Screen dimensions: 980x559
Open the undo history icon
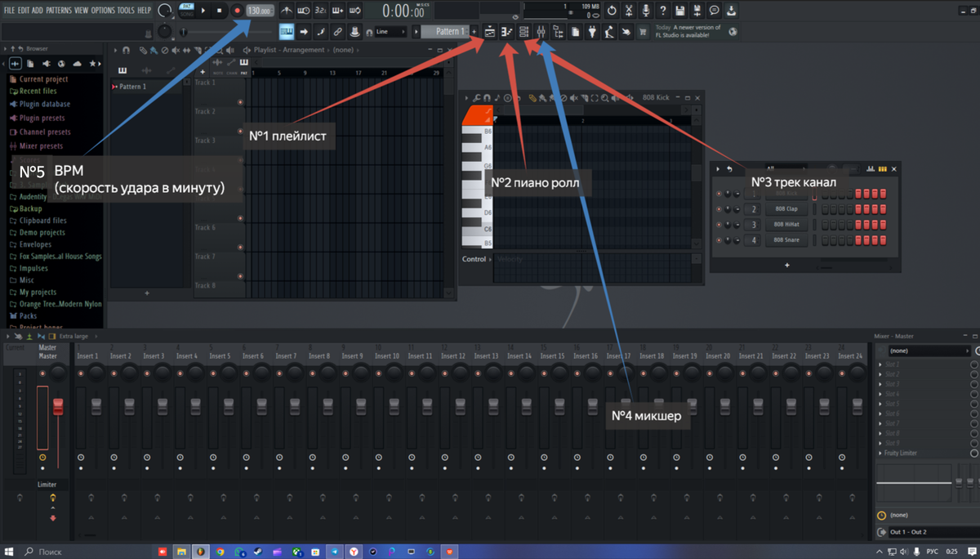click(612, 11)
